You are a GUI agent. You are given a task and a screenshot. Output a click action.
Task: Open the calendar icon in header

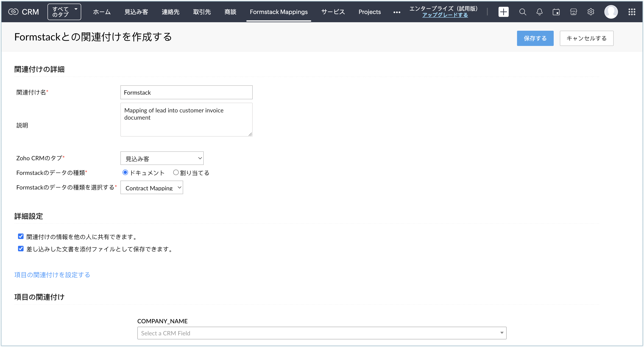tap(556, 12)
